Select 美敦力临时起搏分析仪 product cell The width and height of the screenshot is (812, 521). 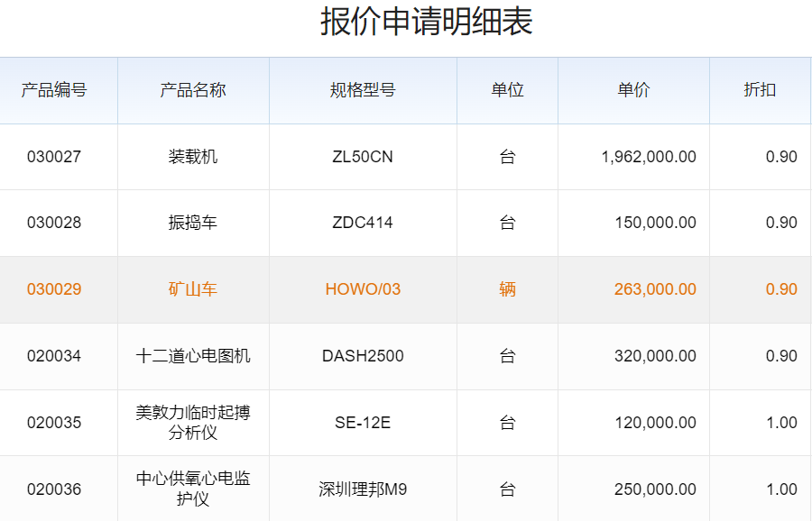(x=193, y=423)
